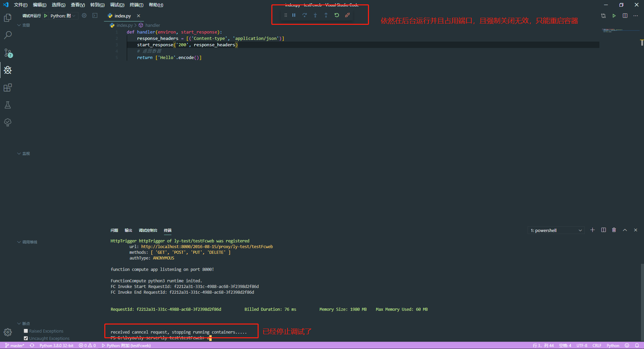Click 'Python 3.8.0 32-bit' in status bar
644x349 pixels.
pyautogui.click(x=56, y=345)
